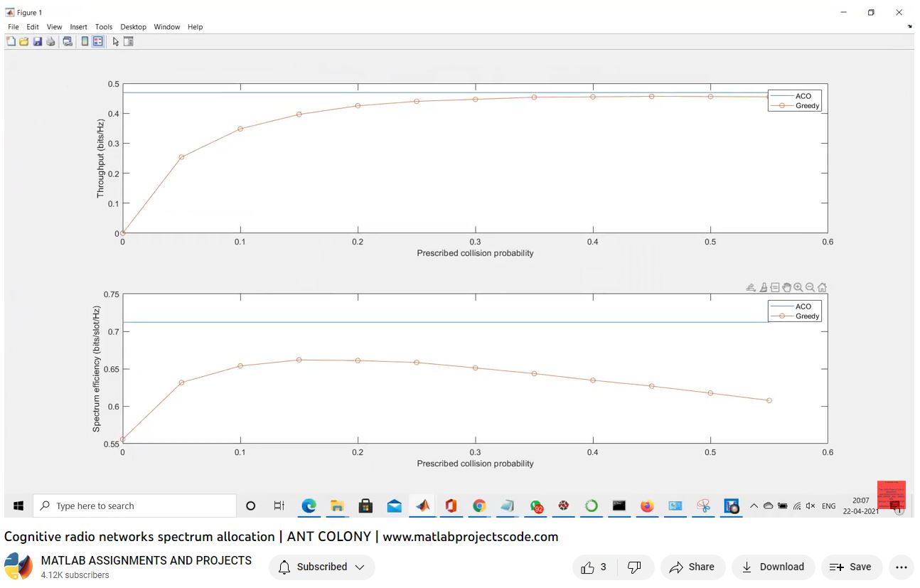Click the Download button
The image size is (920, 588).
click(x=773, y=567)
